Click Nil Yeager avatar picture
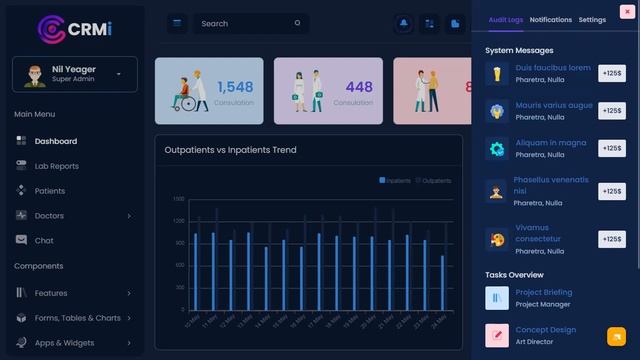 35,76
